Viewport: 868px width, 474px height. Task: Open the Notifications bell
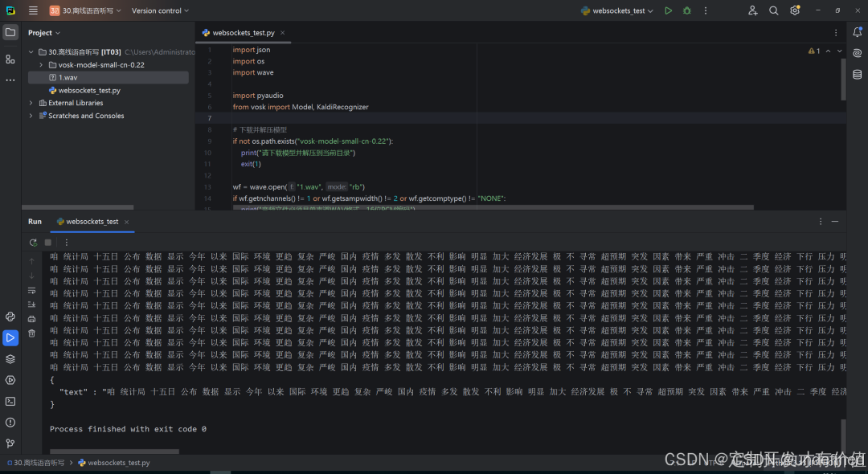[857, 32]
